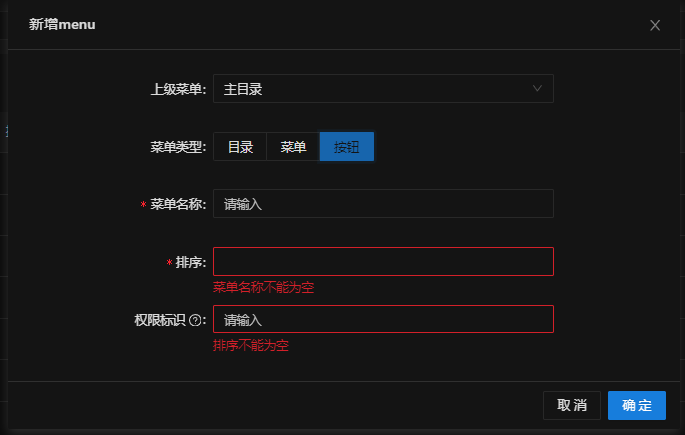Click the 排序不能为空 error message
The height and width of the screenshot is (435, 685).
point(251,345)
